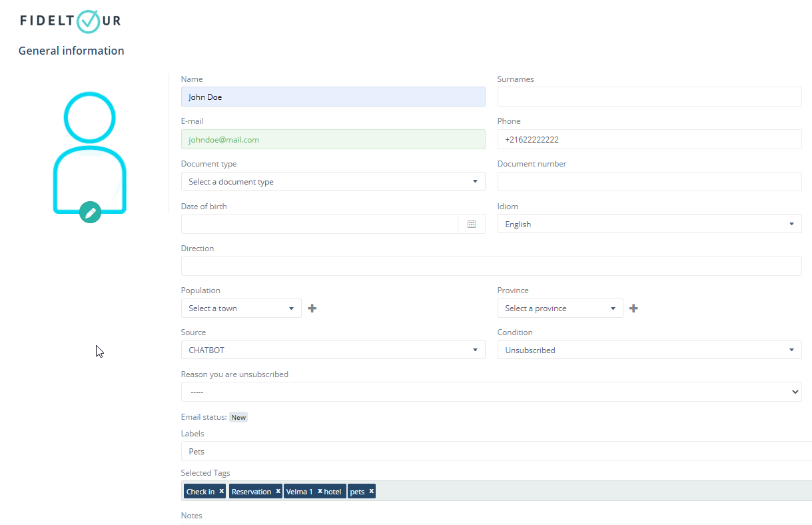Expand the Idiom language dropdown
Screen dimensions: 812x525
649,225
